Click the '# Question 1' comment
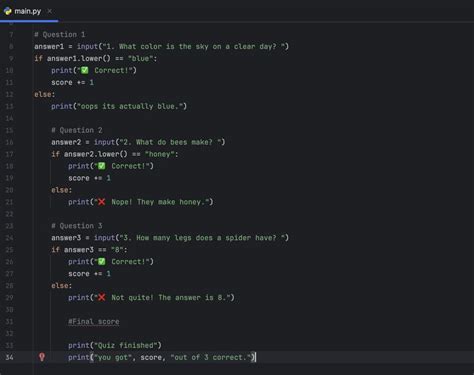The image size is (474, 375). (60, 34)
